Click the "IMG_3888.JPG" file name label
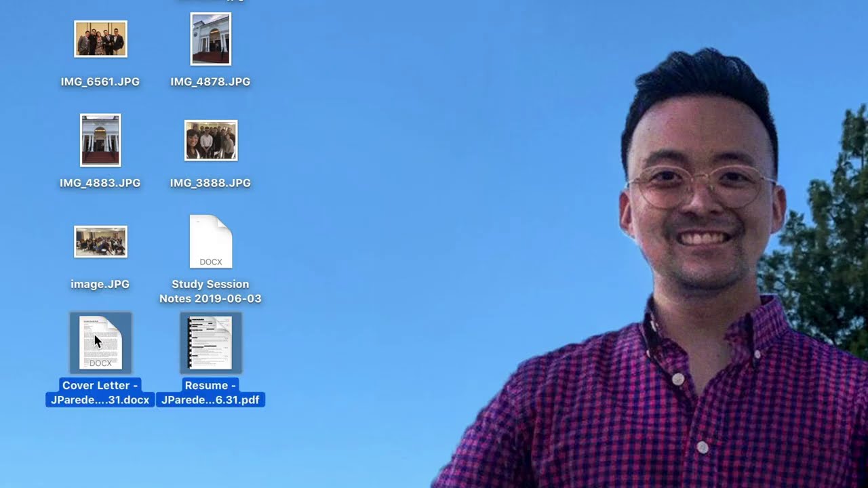The image size is (868, 488). (x=210, y=183)
